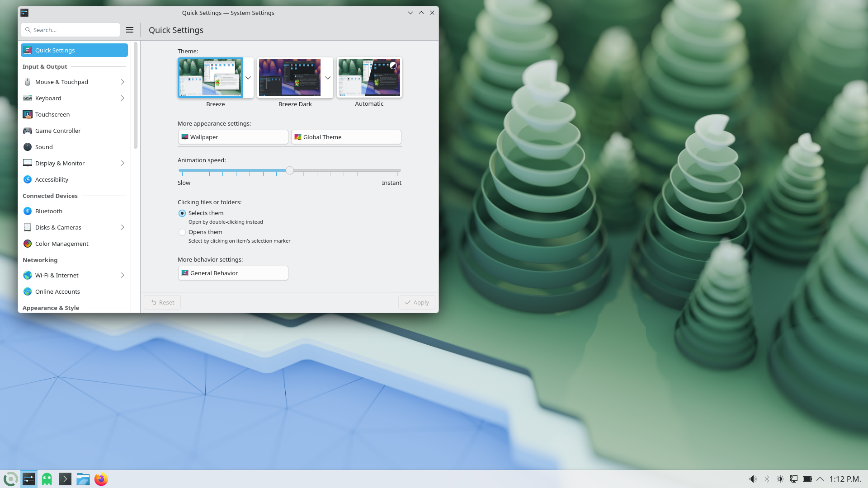The width and height of the screenshot is (868, 488).
Task: Click the Search field in the sidebar
Action: coord(71,30)
